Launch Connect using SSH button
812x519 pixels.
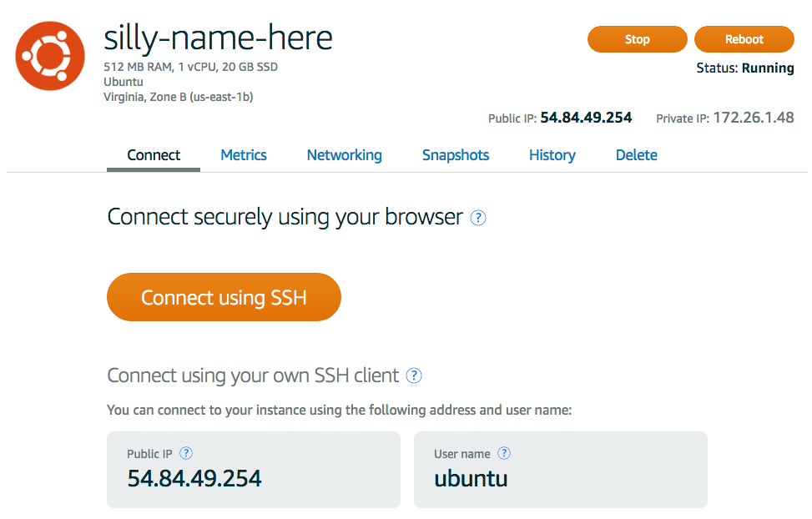tap(224, 297)
